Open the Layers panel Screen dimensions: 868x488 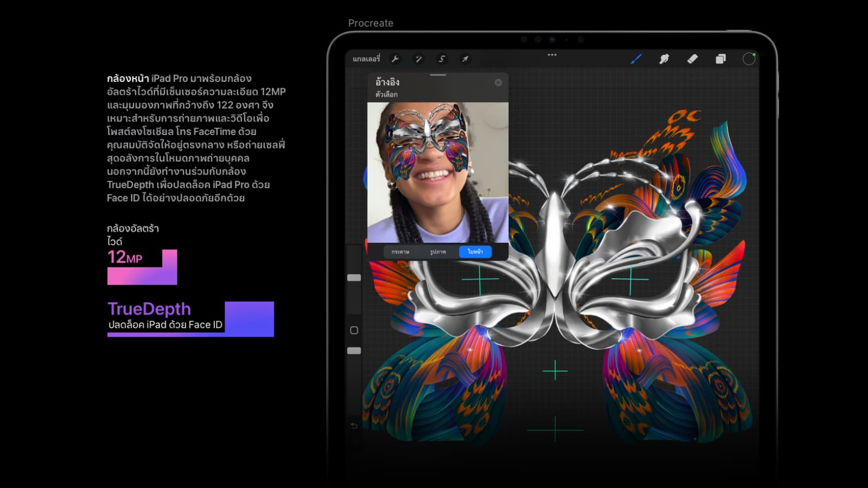720,59
